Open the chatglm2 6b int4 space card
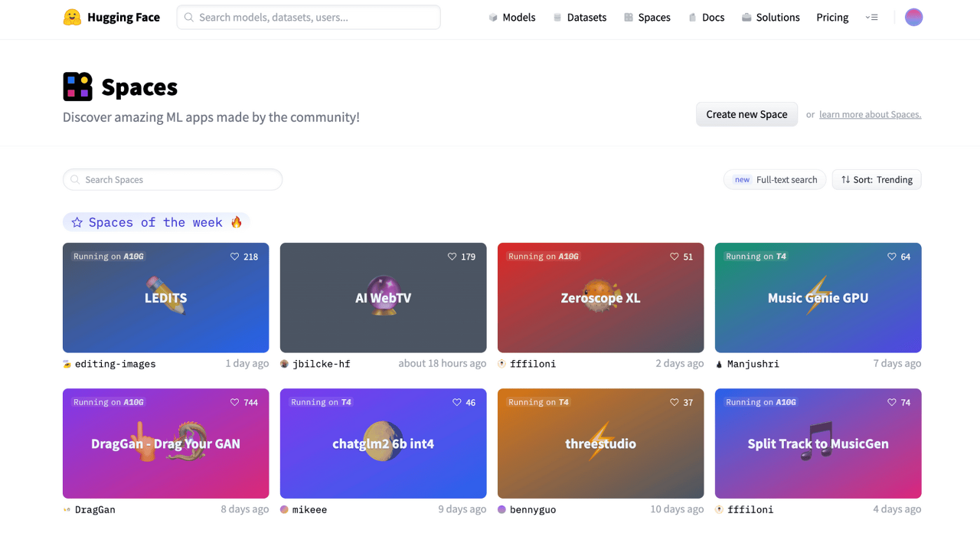The image size is (980, 553). point(383,443)
